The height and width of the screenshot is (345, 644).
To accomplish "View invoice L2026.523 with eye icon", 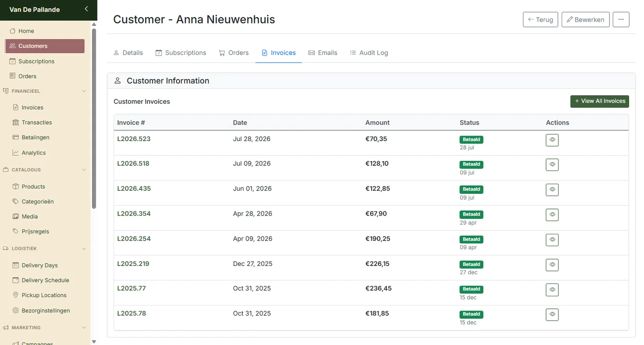I will [x=552, y=140].
